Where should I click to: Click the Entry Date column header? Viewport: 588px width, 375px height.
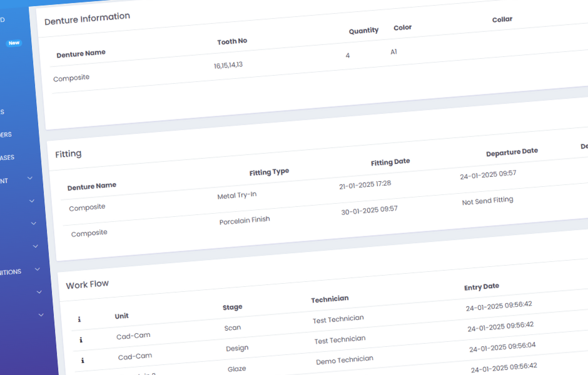[x=482, y=286]
